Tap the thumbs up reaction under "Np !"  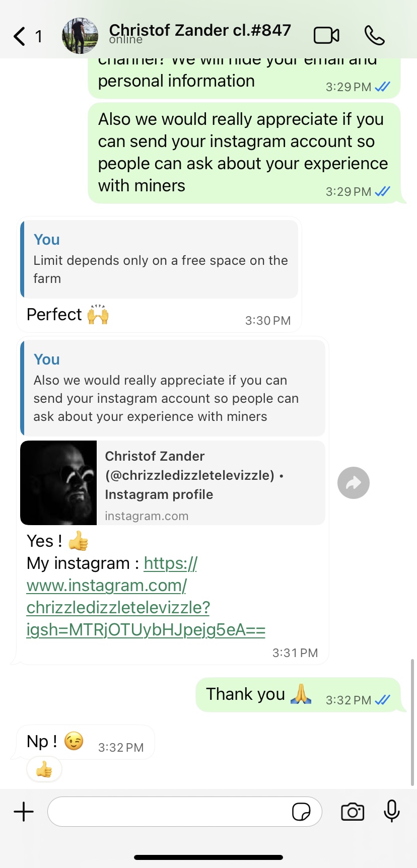[x=44, y=769]
